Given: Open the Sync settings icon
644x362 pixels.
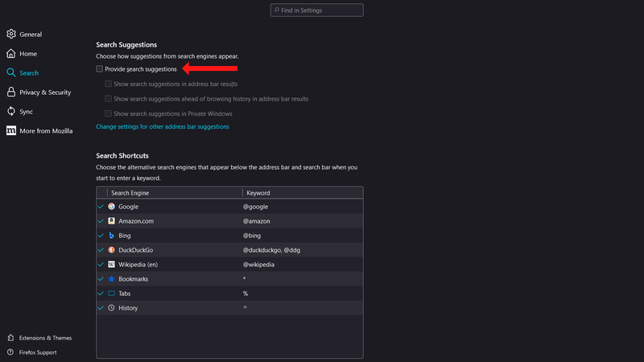Looking at the screenshot, I should (11, 111).
